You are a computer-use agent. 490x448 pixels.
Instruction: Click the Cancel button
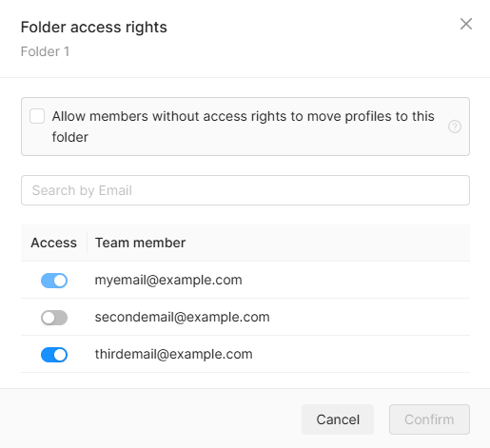(338, 419)
